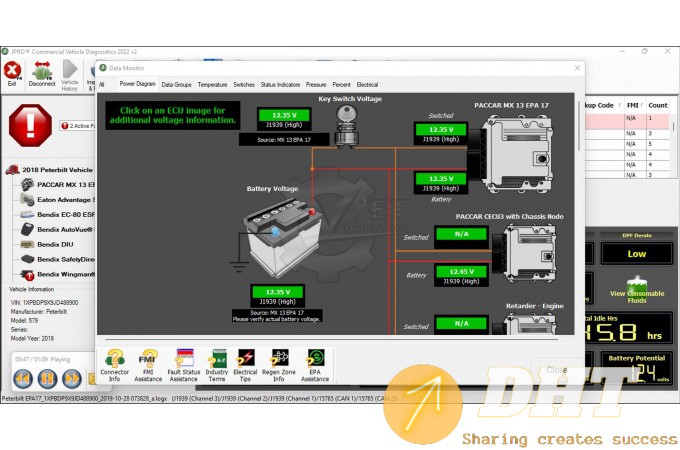Open the Pressure tab
680x450 pixels.
pyautogui.click(x=316, y=85)
